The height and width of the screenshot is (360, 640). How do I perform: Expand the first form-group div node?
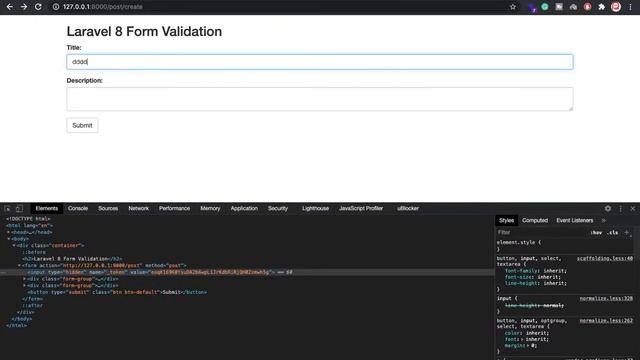coord(24,279)
